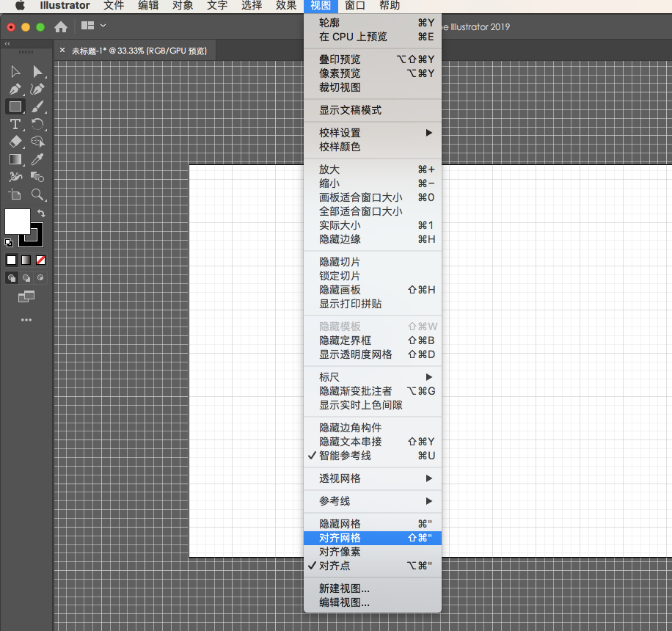Screen dimensions: 672x631
Task: Toggle 对齐点 snap to point
Action: point(373,566)
